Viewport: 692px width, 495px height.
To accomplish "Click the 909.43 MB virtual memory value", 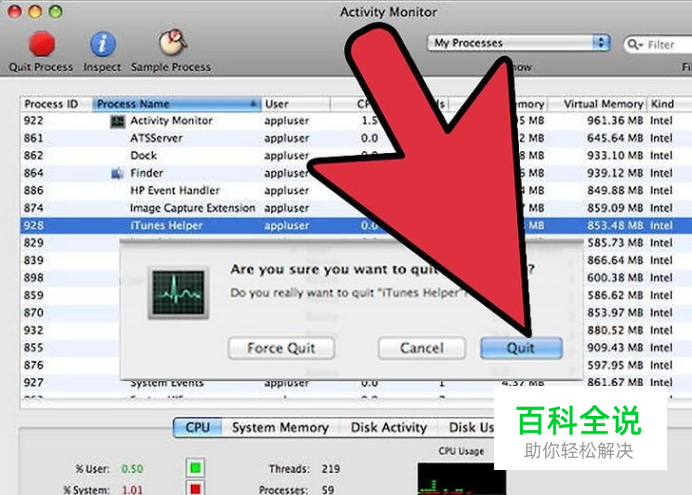I will click(615, 348).
